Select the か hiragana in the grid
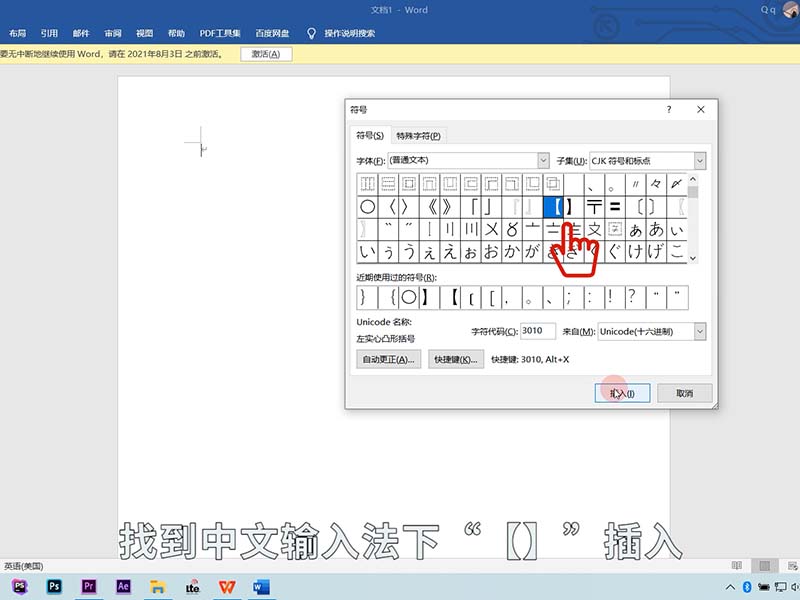800x600 pixels. 512,252
